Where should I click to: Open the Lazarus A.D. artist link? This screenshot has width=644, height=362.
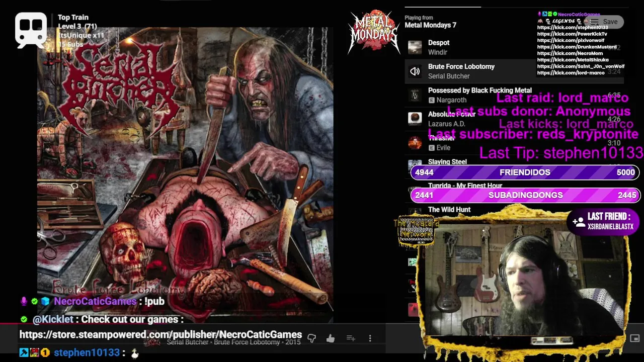tap(446, 124)
